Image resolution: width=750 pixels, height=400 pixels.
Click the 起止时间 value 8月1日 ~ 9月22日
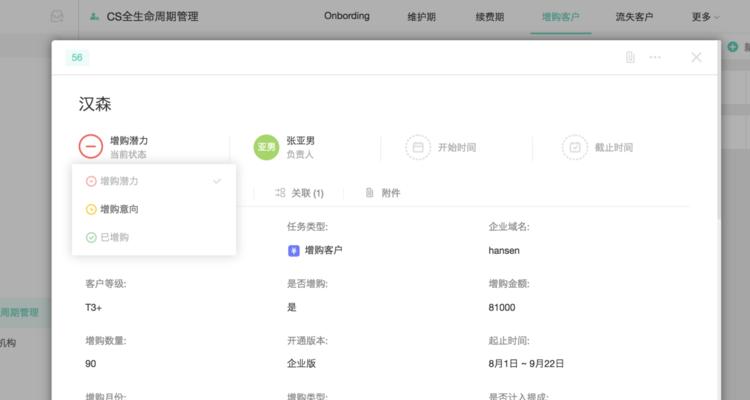pos(526,364)
